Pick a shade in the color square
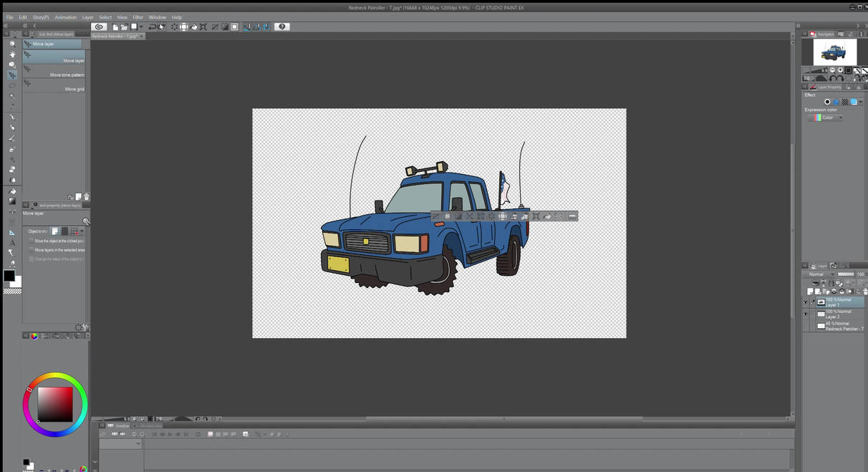868x472 pixels. [55, 404]
